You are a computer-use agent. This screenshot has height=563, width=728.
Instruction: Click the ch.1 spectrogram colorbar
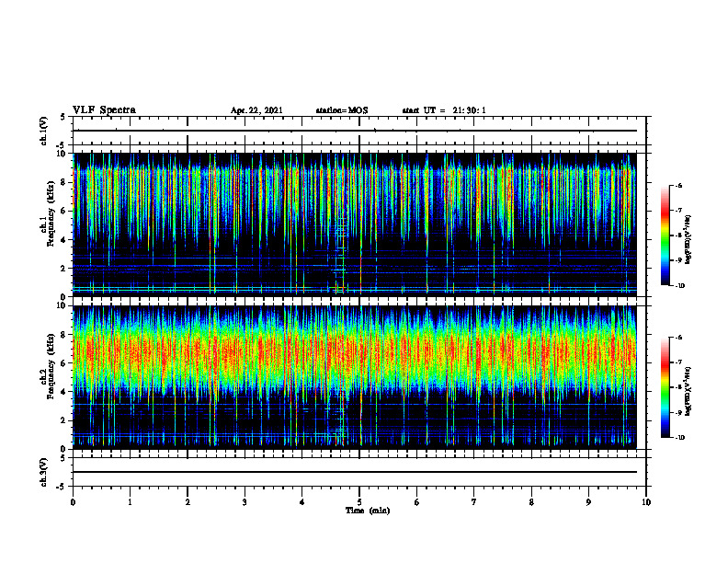[665, 236]
